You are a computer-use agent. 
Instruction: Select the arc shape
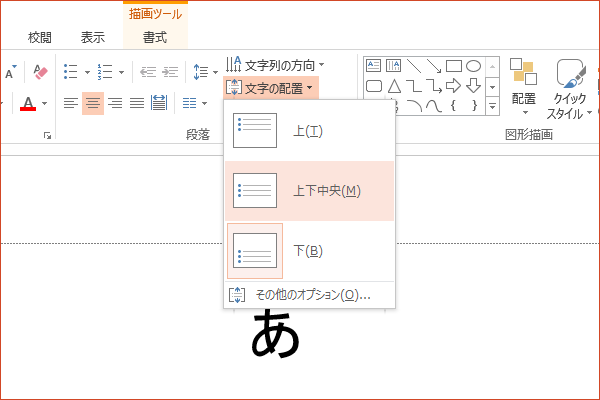click(414, 106)
